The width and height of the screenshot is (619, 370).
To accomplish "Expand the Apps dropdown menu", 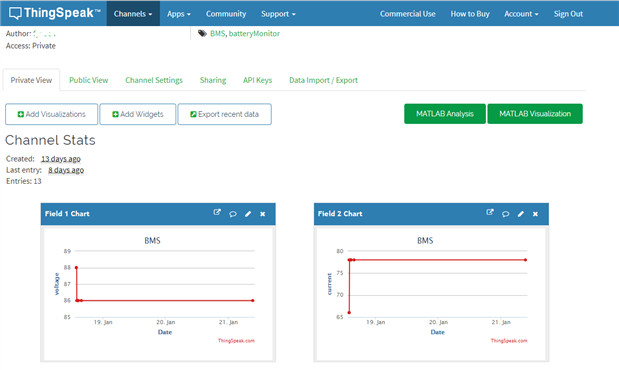I will 179,14.
